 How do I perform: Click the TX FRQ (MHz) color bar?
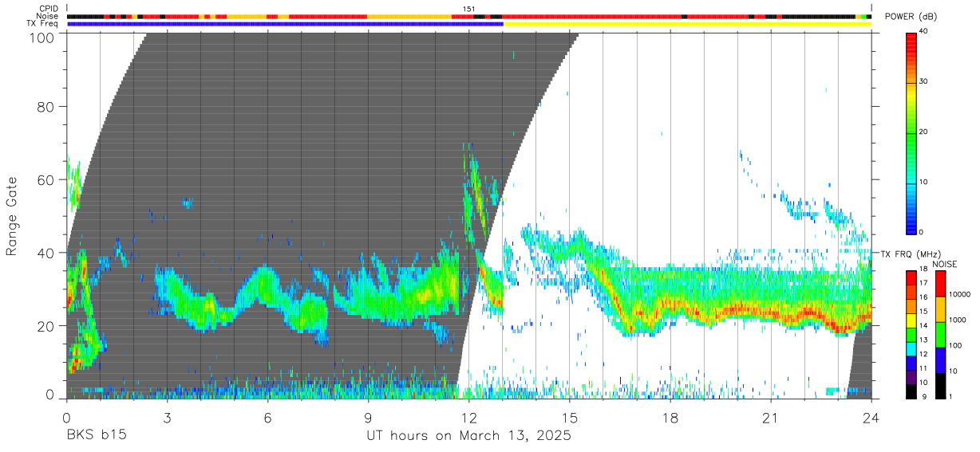(x=911, y=335)
